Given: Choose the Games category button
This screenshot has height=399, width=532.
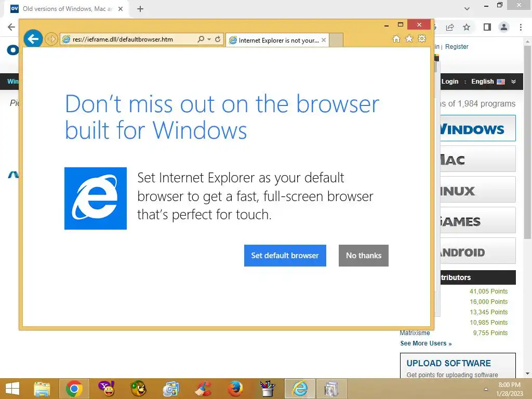Looking at the screenshot, I should [478, 220].
